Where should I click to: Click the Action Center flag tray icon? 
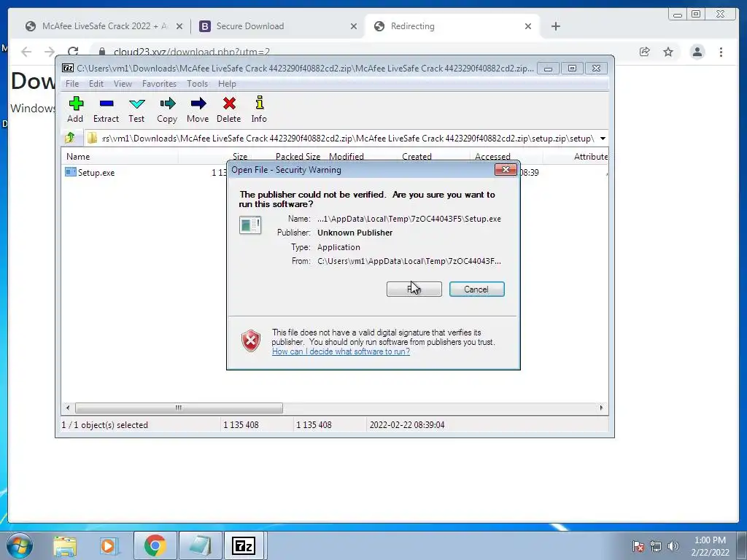638,546
